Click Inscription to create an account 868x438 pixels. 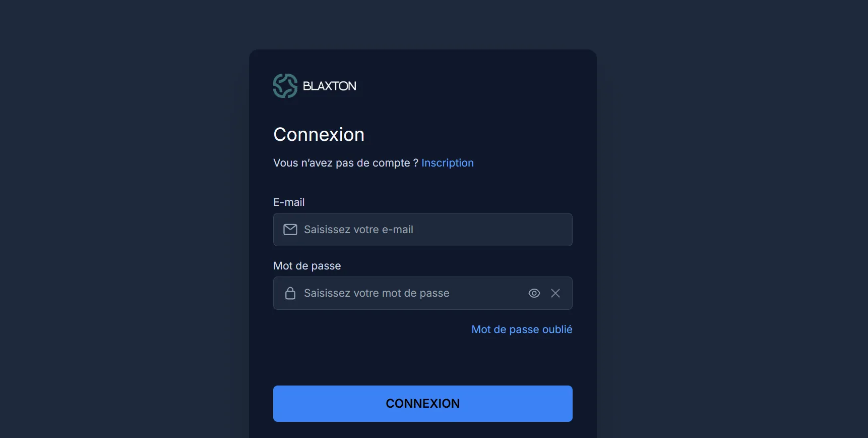[x=447, y=162]
